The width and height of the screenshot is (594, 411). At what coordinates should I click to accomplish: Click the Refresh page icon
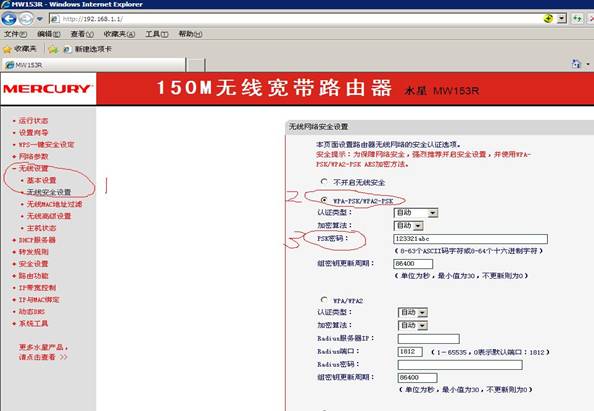[x=577, y=18]
